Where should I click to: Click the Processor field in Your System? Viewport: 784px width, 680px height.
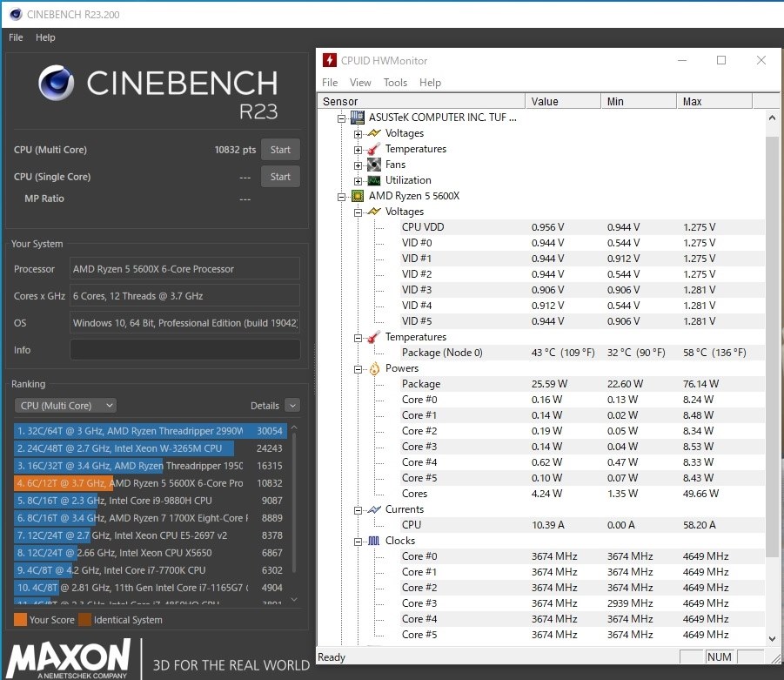[x=185, y=269]
